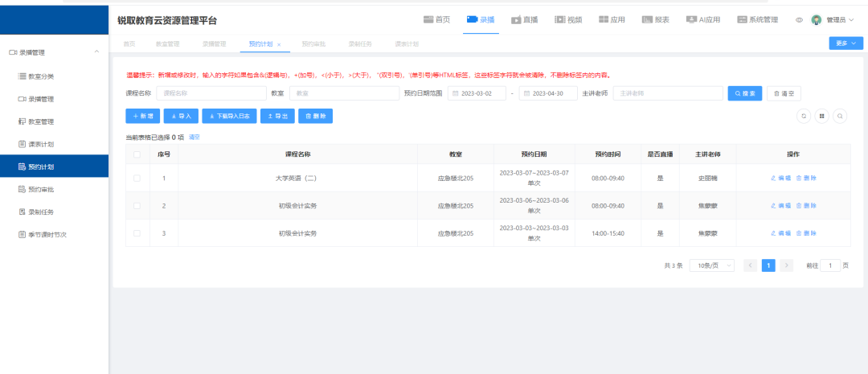
Task: Check the box for row 1 大学英语
Action: point(137,178)
